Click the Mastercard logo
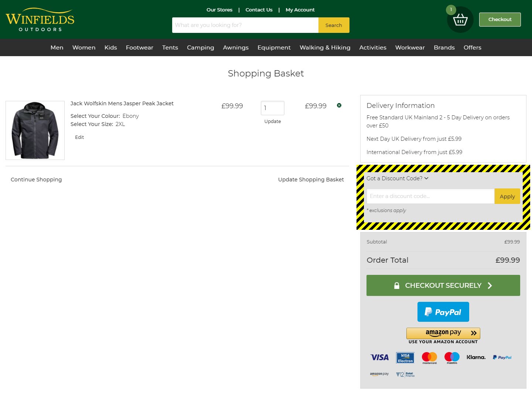 [x=429, y=358]
